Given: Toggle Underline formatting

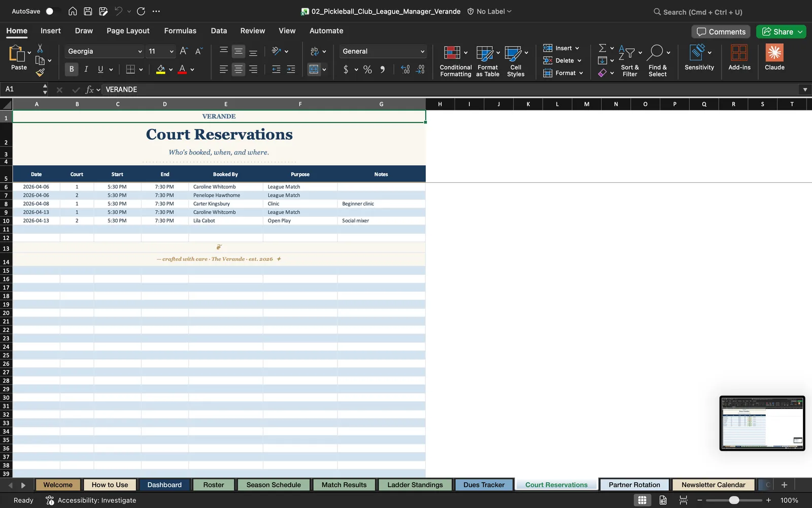Looking at the screenshot, I should tap(100, 70).
